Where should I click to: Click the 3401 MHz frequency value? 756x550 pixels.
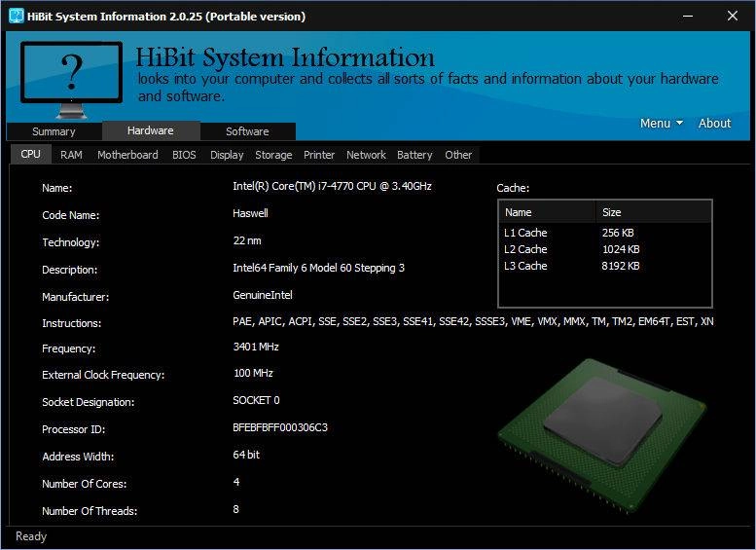(256, 347)
